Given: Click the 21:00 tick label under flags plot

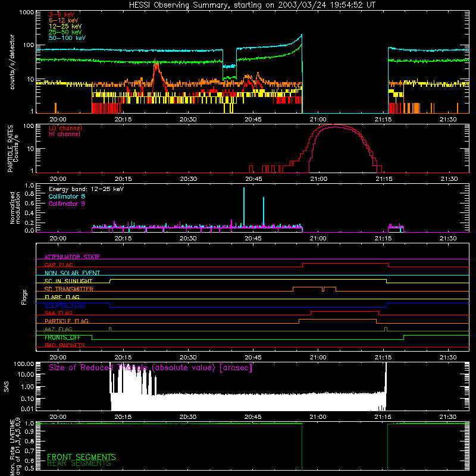Looking at the screenshot, I should click(318, 358).
